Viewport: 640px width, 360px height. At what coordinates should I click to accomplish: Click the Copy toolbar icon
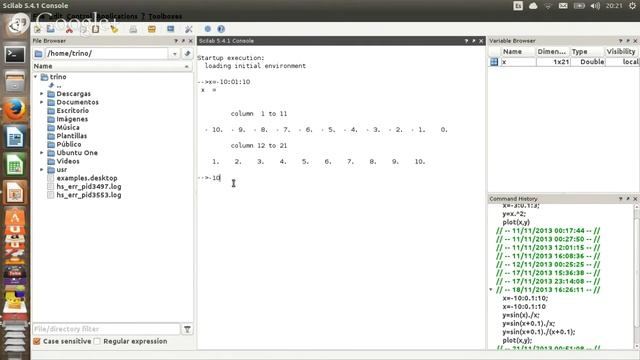point(83,29)
